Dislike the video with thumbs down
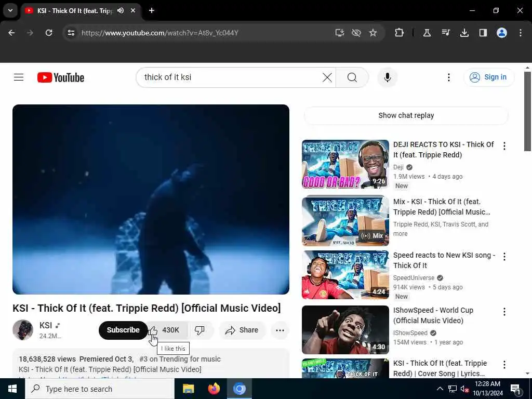 click(x=200, y=330)
